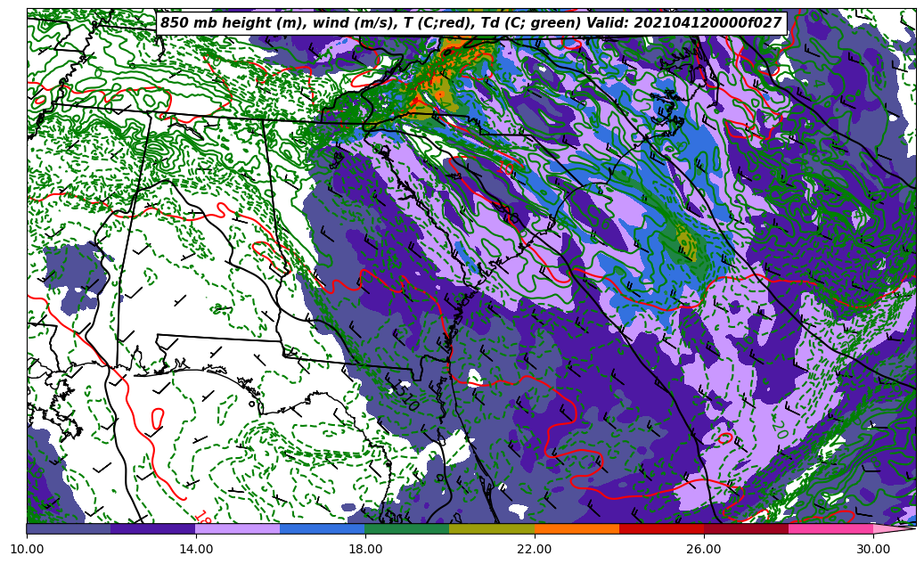
Task: Pick the lavender 14–16 colorbar segment
Action: click(x=238, y=528)
